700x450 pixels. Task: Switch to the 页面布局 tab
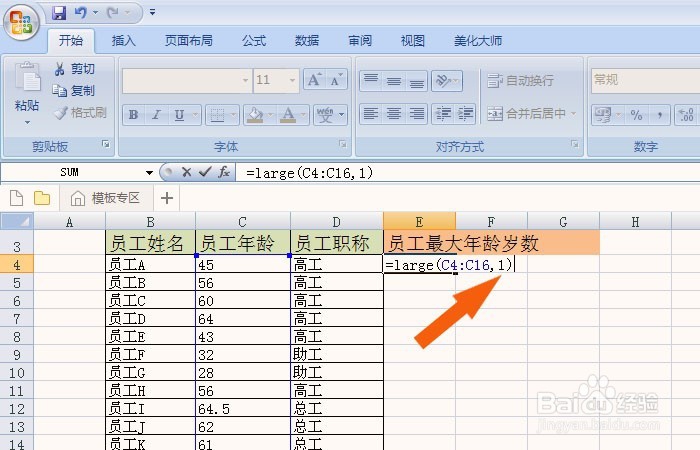click(188, 41)
